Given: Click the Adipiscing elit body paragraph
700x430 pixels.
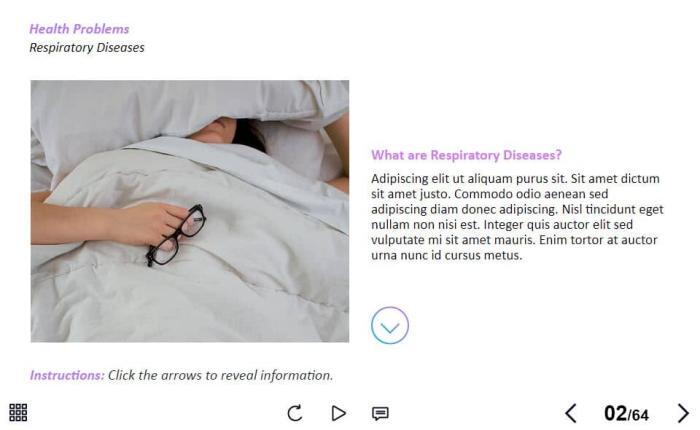Looking at the screenshot, I should tap(517, 217).
